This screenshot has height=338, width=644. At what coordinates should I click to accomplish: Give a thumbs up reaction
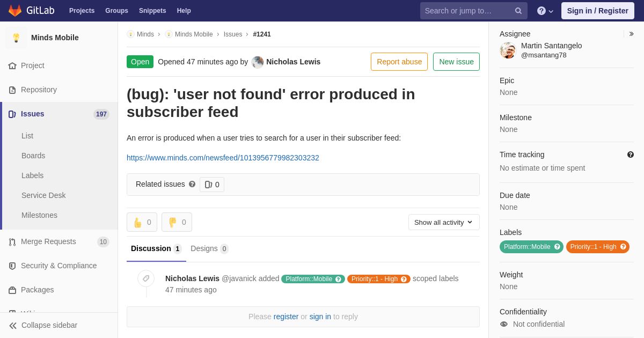coord(142,222)
